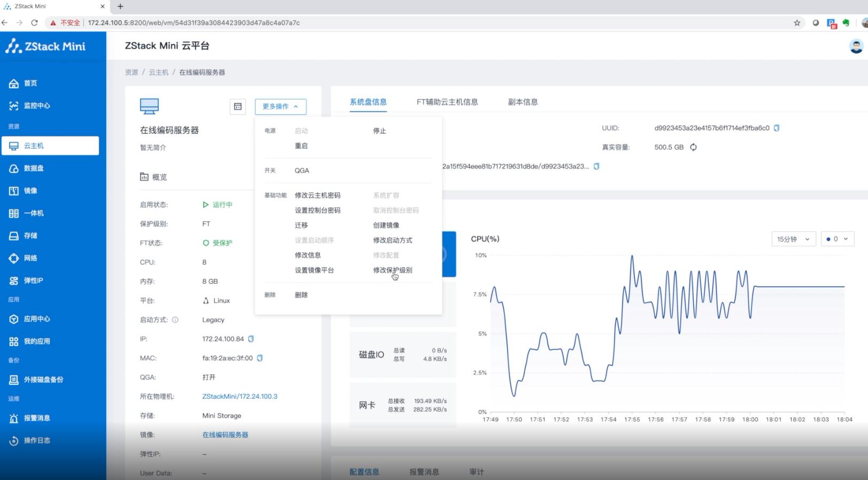
Task: Click the 受保护 FT status text
Action: click(x=222, y=243)
